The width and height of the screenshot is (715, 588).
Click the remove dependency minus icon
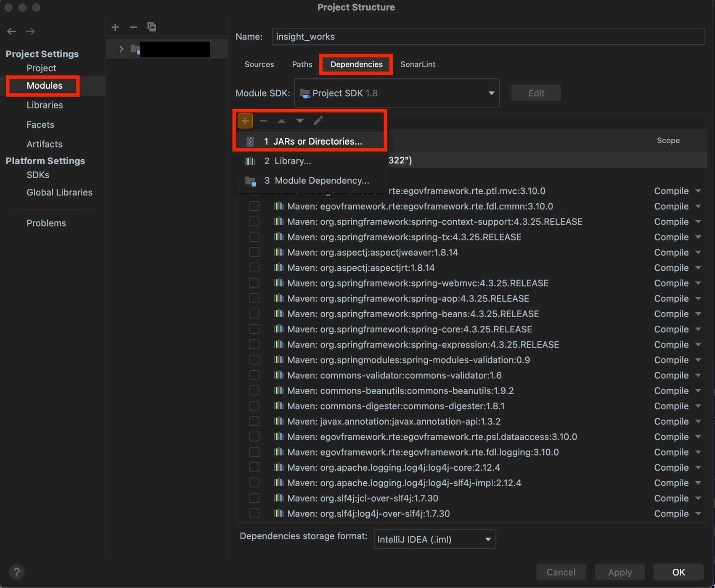click(264, 121)
